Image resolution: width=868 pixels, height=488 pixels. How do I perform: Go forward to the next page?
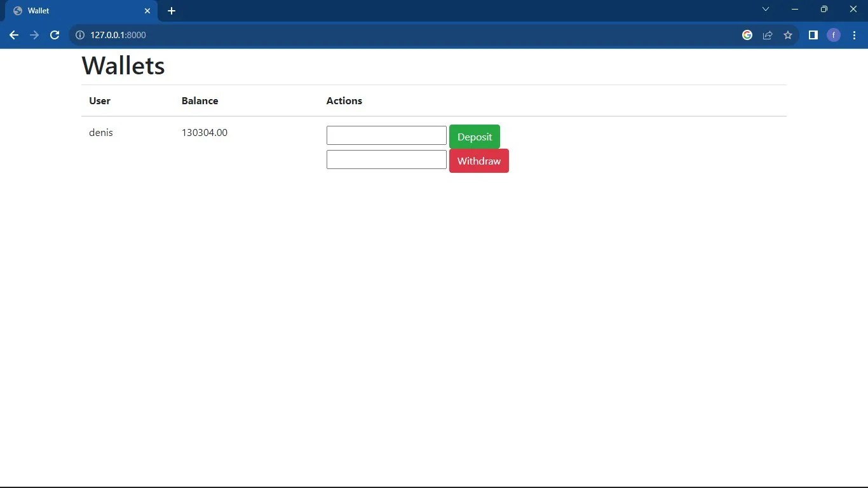(x=34, y=35)
